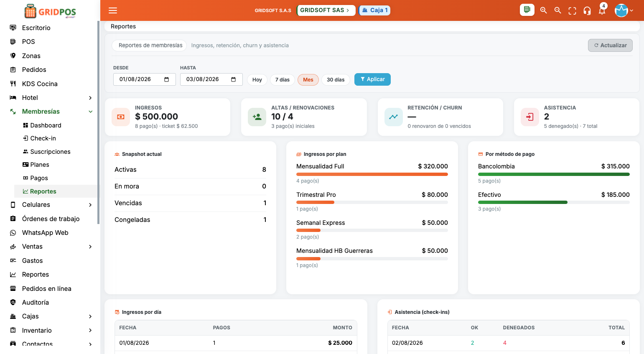This screenshot has height=354, width=644.
Task: Click the Congeladas snapshot row
Action: pyautogui.click(x=190, y=220)
